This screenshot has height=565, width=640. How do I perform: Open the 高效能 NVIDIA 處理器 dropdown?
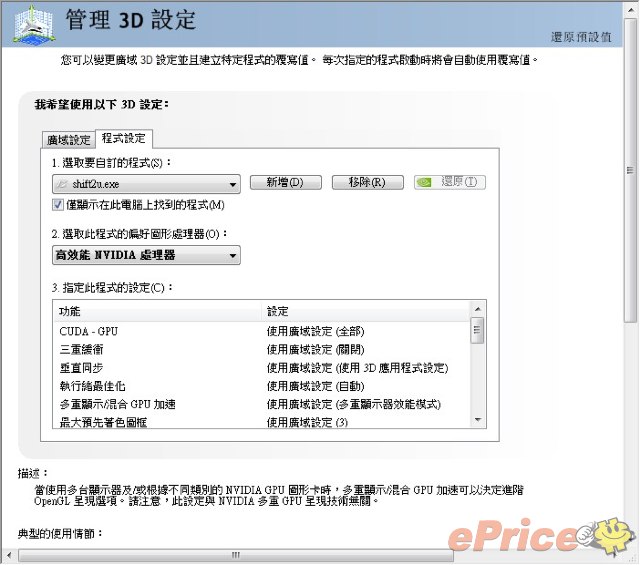pyautogui.click(x=146, y=255)
